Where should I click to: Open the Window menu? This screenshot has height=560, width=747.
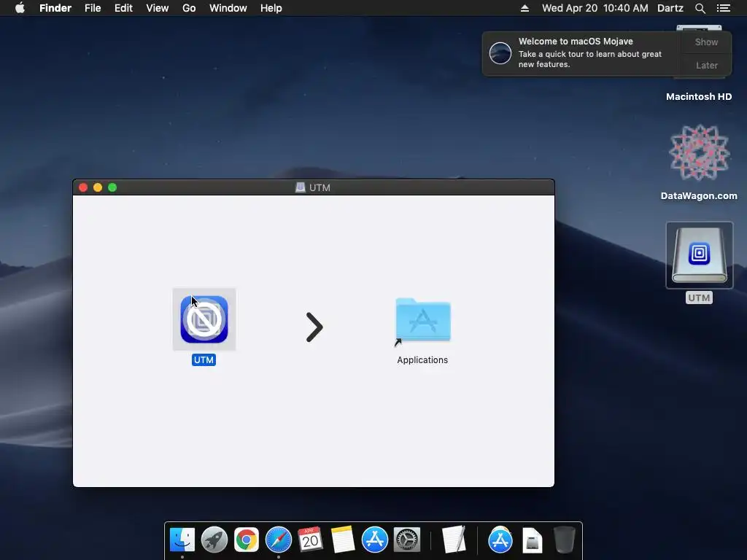coord(228,8)
